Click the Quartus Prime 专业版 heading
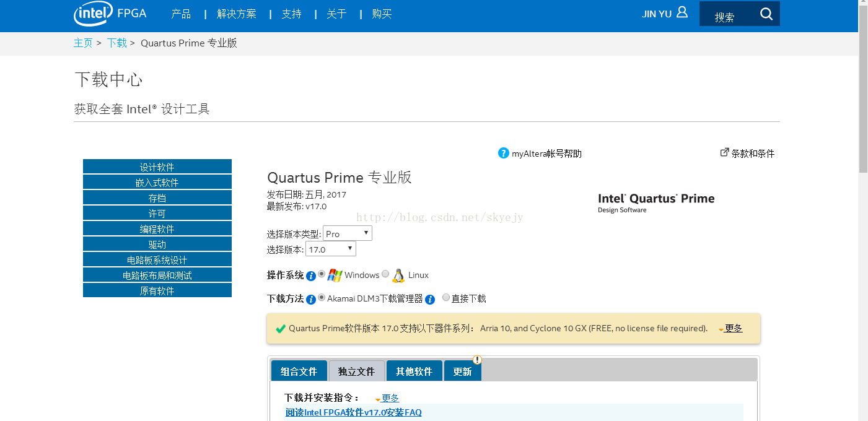Image resolution: width=868 pixels, height=421 pixels. point(340,178)
